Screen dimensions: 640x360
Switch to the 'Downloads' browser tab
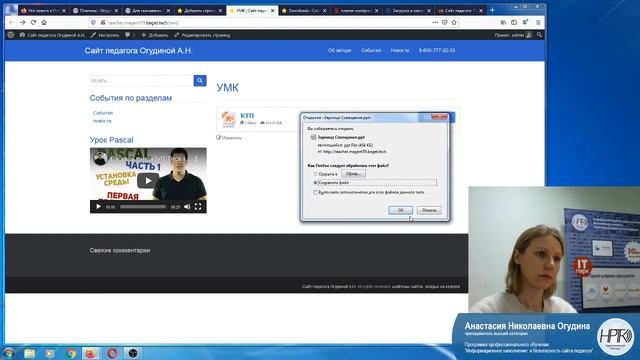(304, 11)
